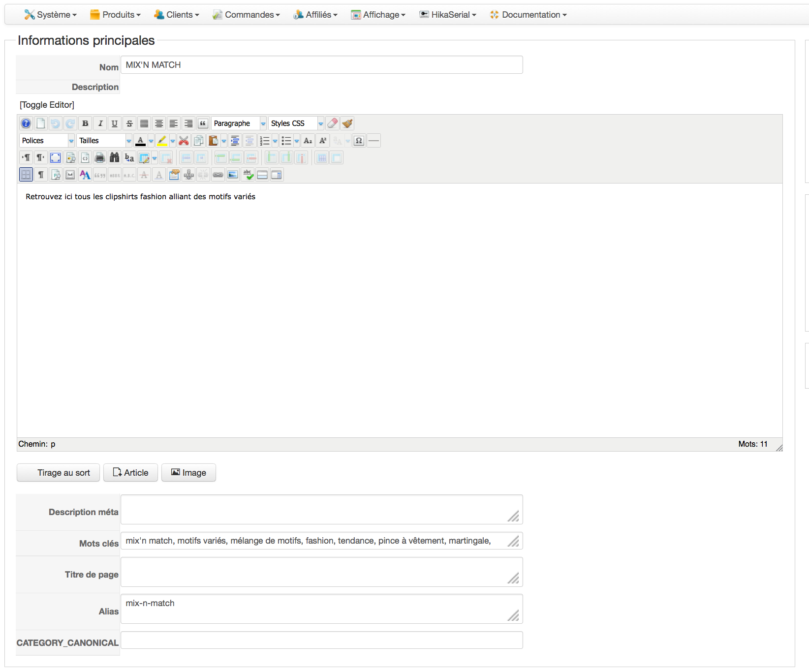
Task: Click the Article button
Action: (130, 473)
